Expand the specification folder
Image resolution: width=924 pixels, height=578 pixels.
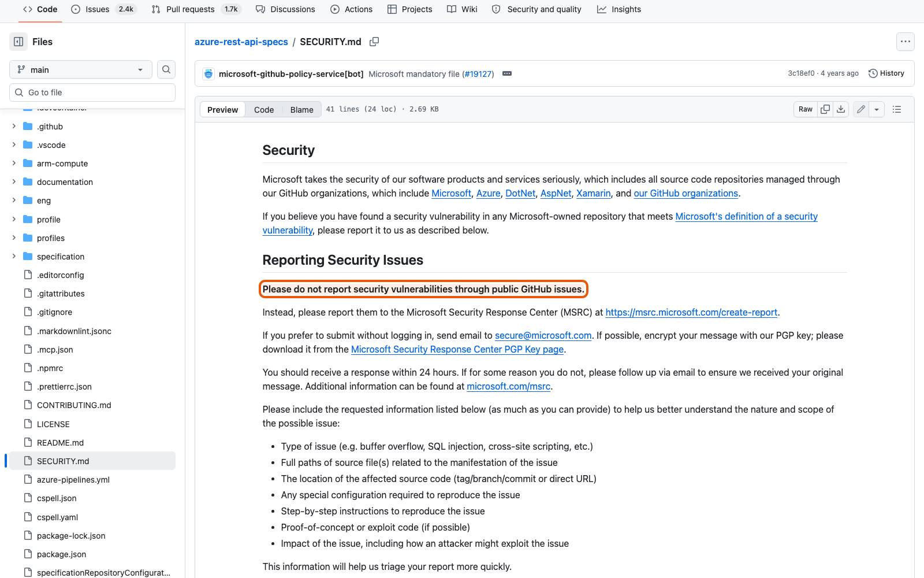point(14,256)
